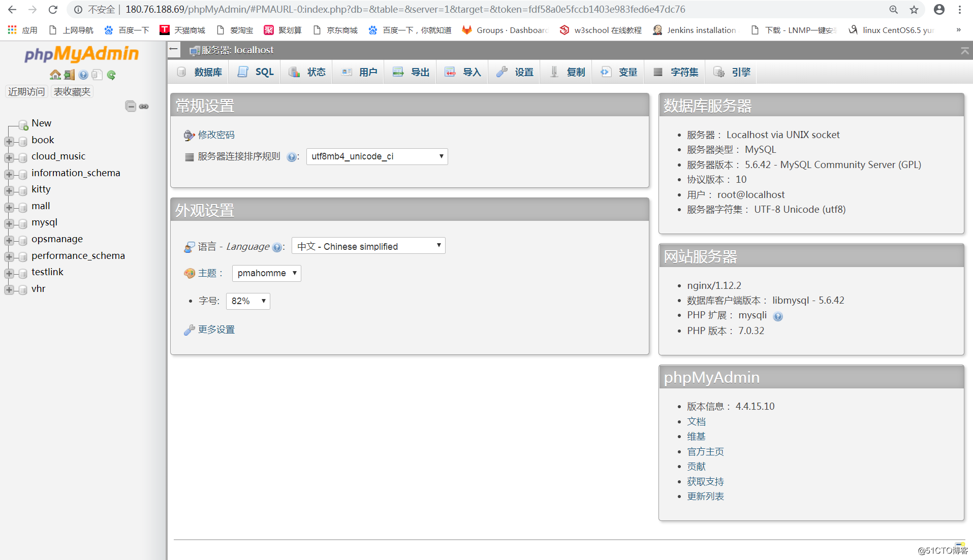Click 近期访问 tab in sidebar
The width and height of the screenshot is (973, 560).
pyautogui.click(x=26, y=91)
